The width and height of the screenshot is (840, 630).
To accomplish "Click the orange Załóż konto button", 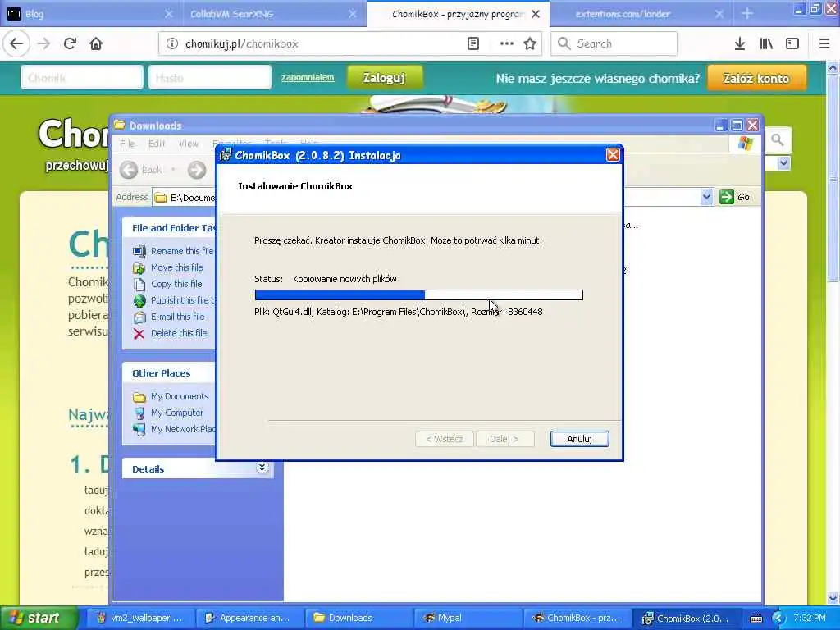I will coord(756,78).
